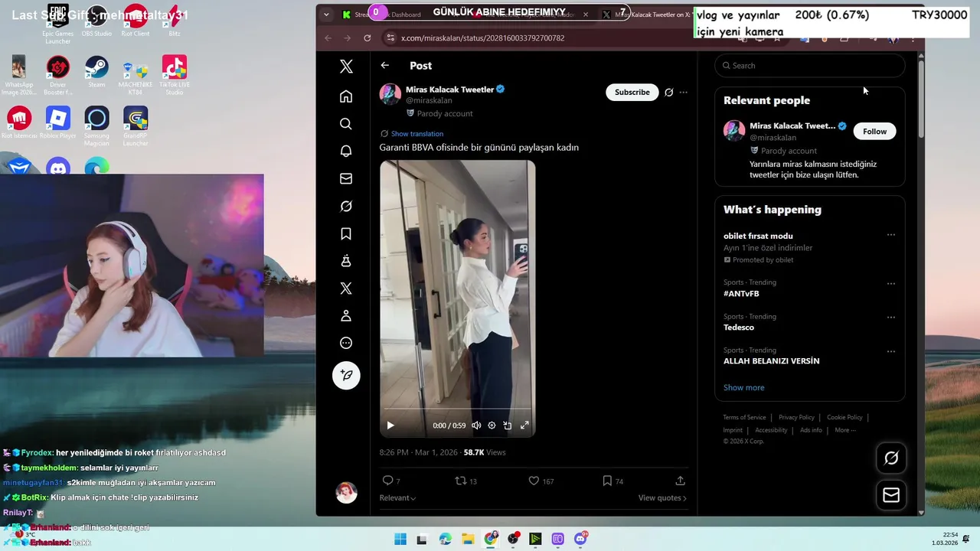Open Notifications bell in X sidebar
Viewport: 980px width, 551px height.
pos(346,152)
